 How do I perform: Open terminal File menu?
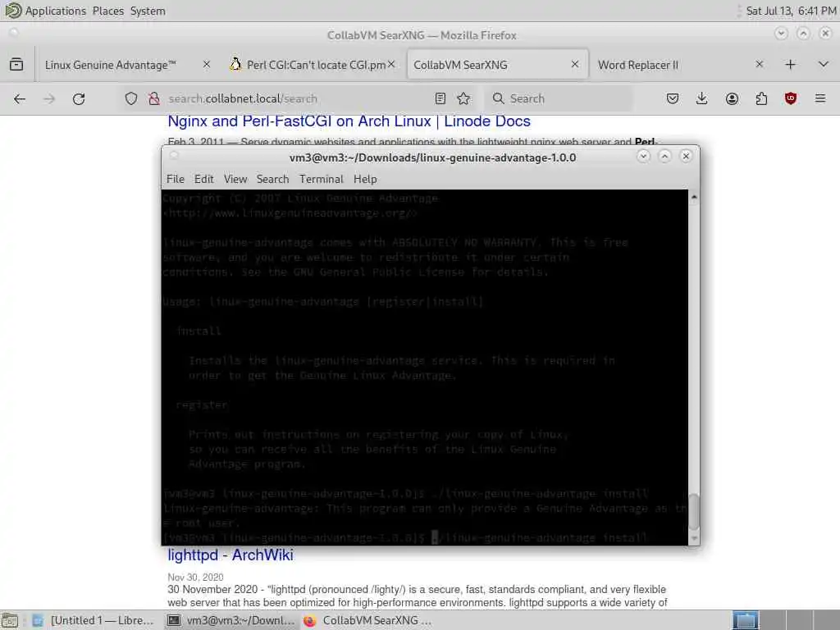coord(176,179)
